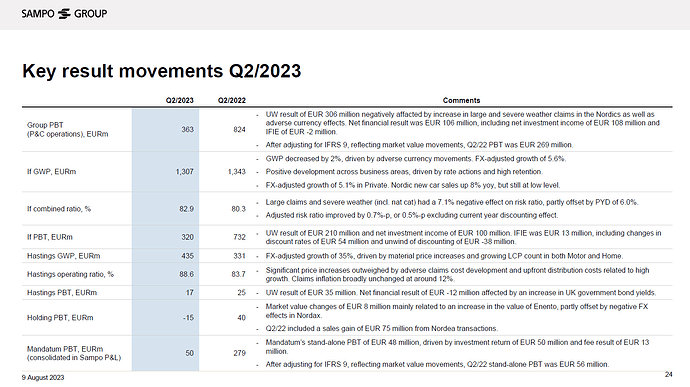
Task: Click the comment starting 'UW result of EUR 306 million'
Action: click(462, 123)
